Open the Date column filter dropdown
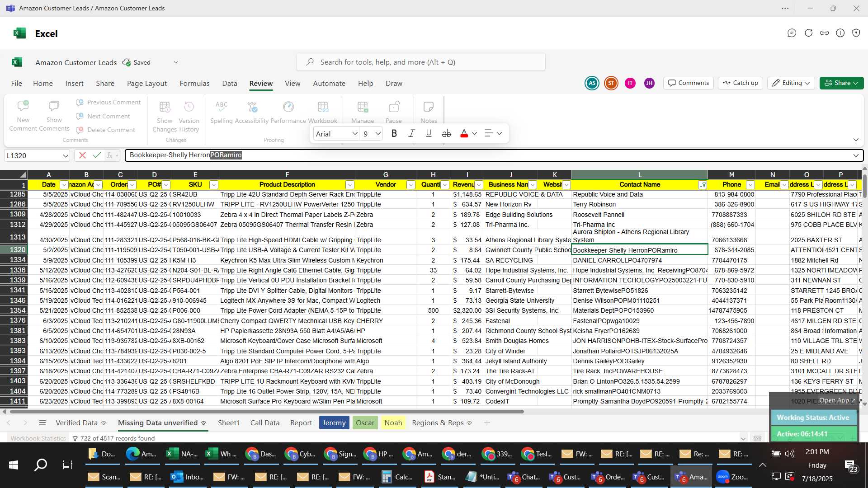The height and width of the screenshot is (488, 868). [x=64, y=185]
